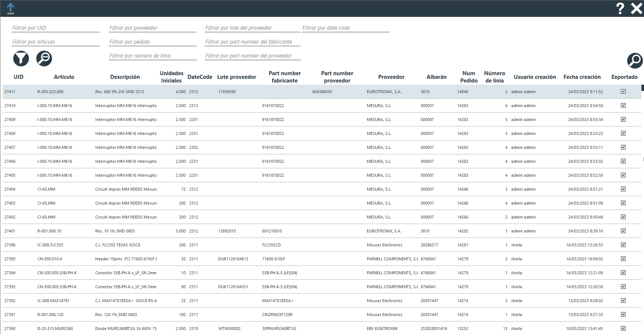Click the Filtrar por proveedor input
The image size is (644, 334).
[x=152, y=28]
